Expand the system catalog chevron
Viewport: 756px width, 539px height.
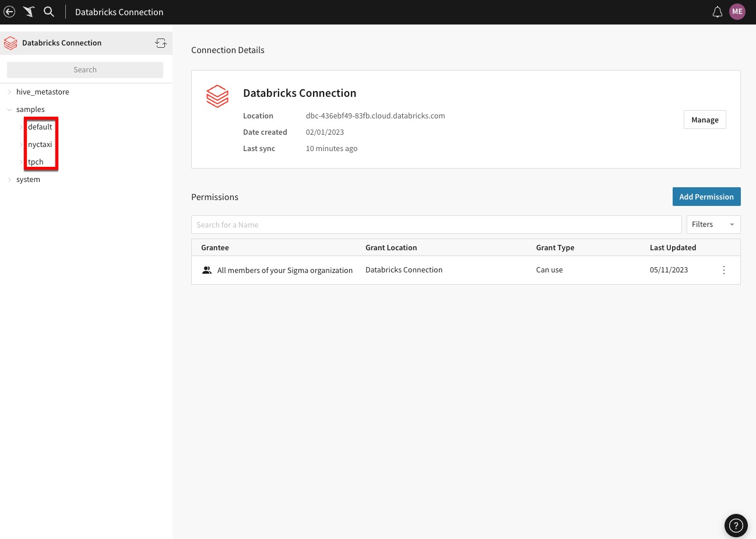[9, 180]
